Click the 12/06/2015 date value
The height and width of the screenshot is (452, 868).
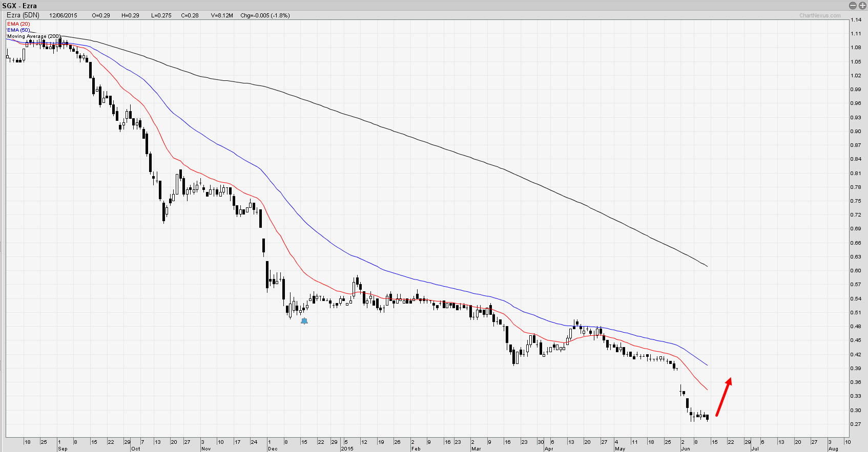click(63, 15)
